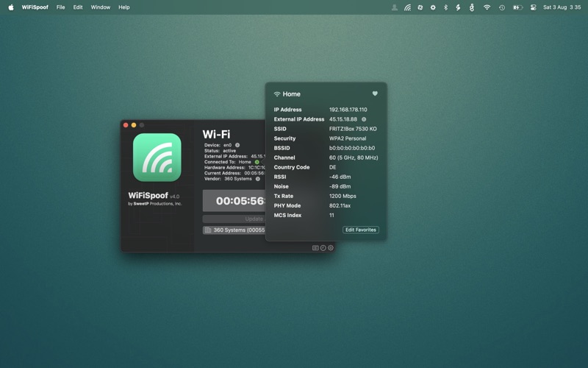Open the Apple menu
The image size is (588, 368).
click(x=11, y=7)
